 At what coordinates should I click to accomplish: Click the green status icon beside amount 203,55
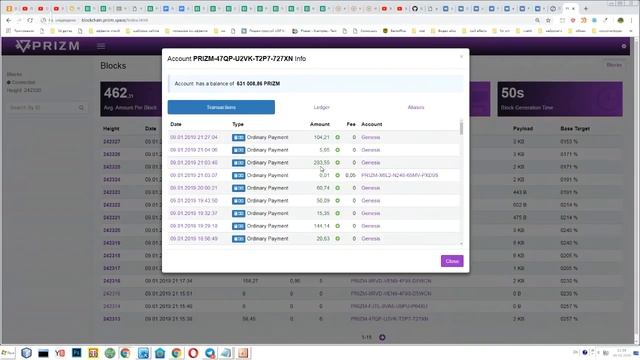(x=338, y=162)
